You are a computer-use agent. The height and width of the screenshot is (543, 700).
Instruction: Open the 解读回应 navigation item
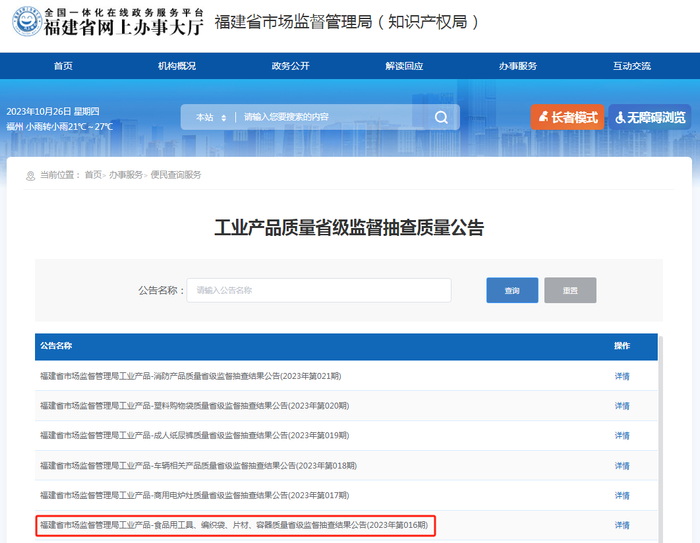[404, 66]
